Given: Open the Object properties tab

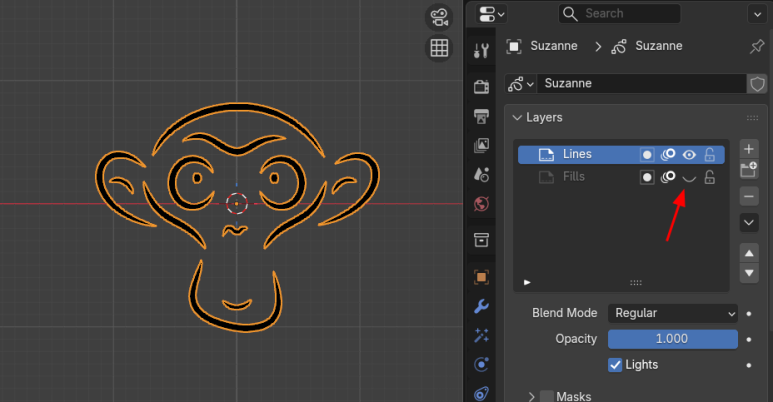Looking at the screenshot, I should [481, 277].
